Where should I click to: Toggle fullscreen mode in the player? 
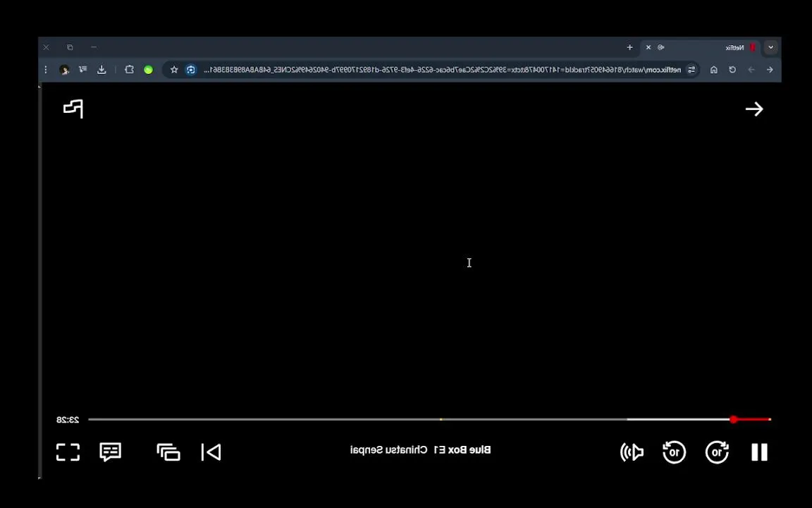(x=68, y=452)
